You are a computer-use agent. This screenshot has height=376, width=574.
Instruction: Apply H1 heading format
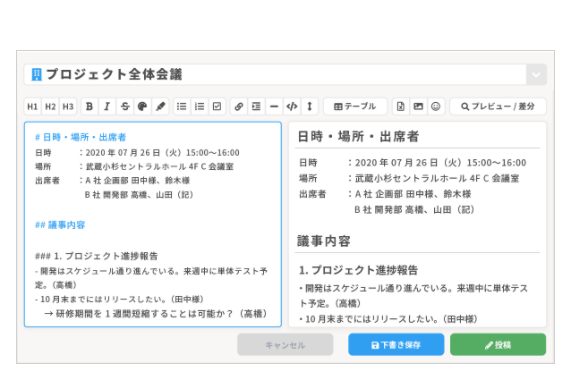click(33, 107)
